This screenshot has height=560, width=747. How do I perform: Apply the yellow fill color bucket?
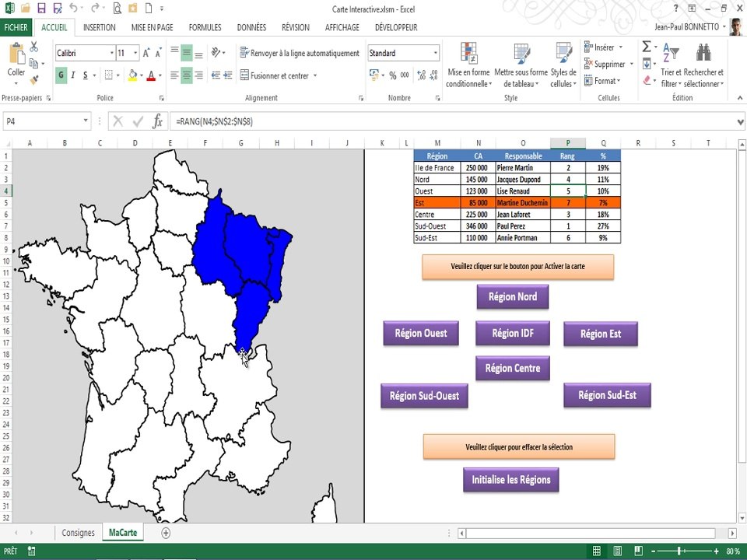133,75
